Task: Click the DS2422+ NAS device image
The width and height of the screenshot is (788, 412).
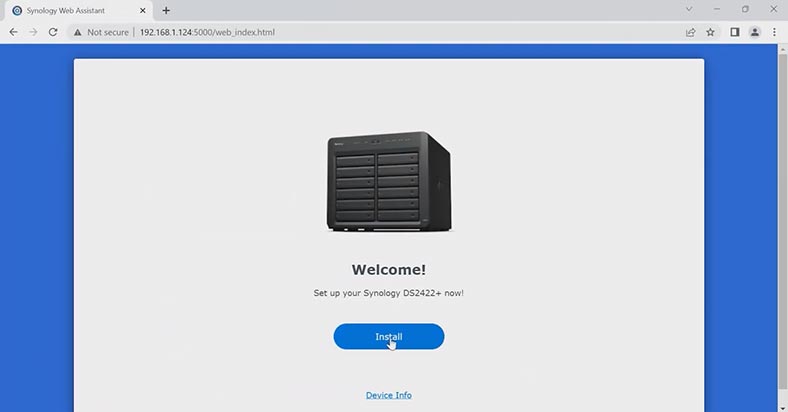Action: (389, 181)
